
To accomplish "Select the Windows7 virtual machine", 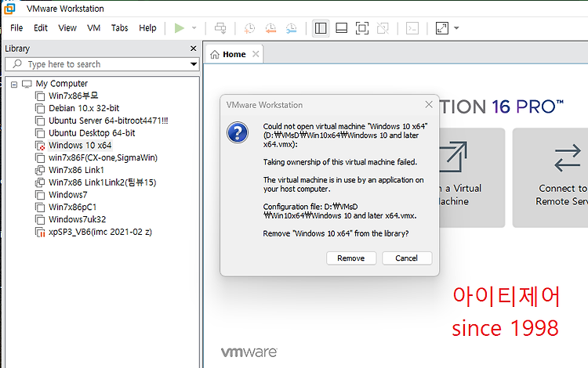I will pos(68,195).
